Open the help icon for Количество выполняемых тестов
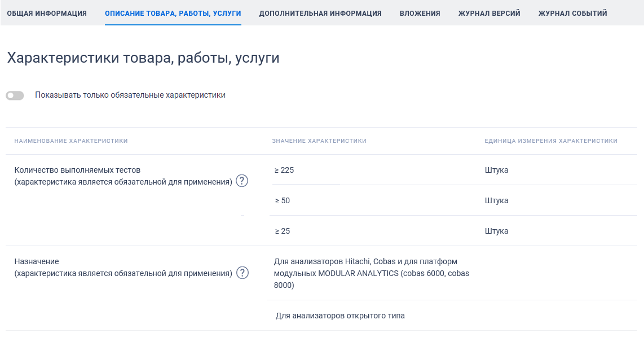This screenshot has width=644, height=337. pos(242,181)
